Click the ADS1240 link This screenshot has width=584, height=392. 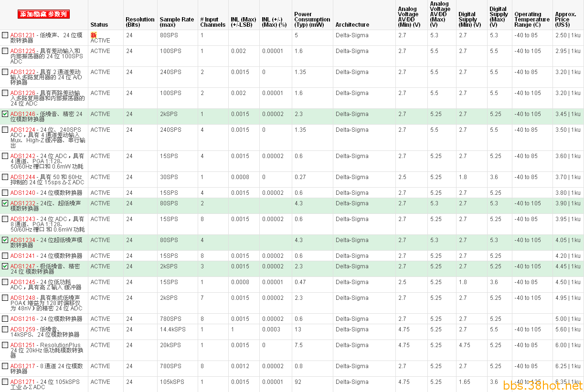tap(23, 193)
